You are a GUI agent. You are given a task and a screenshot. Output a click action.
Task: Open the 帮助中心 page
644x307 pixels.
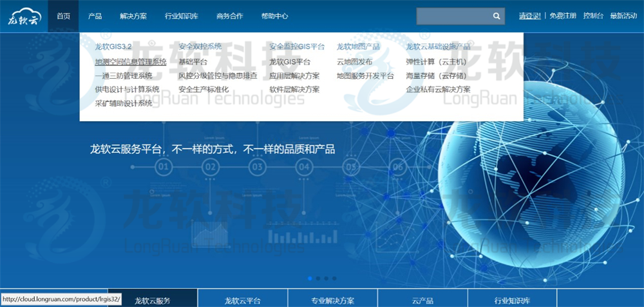[x=275, y=16]
